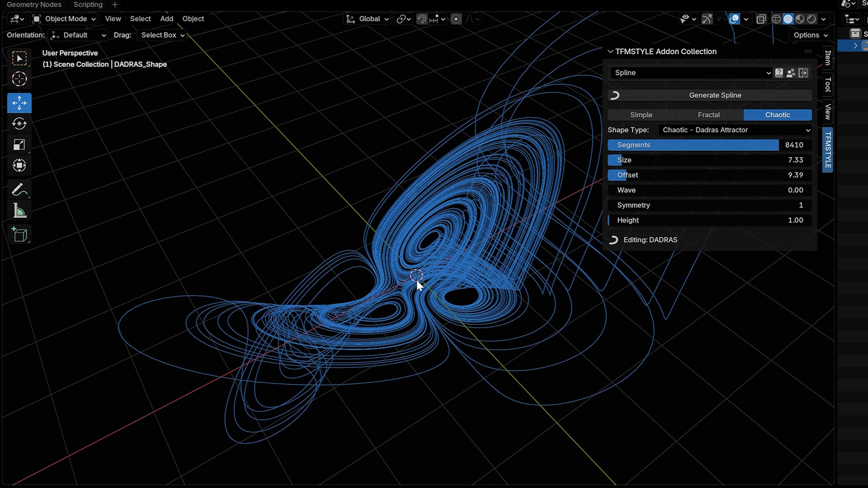This screenshot has height=488, width=868.
Task: Click the Options button
Action: pos(811,35)
